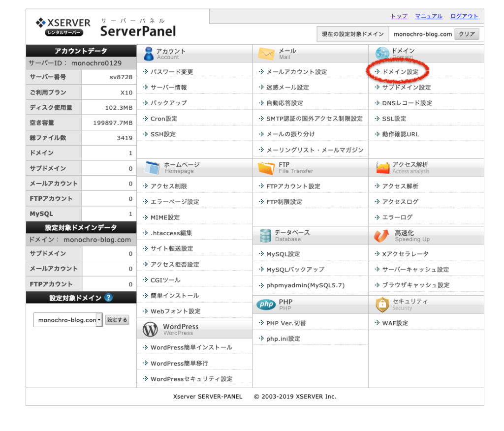Open 動作確認URL
The width and height of the screenshot is (504, 431).
click(401, 134)
